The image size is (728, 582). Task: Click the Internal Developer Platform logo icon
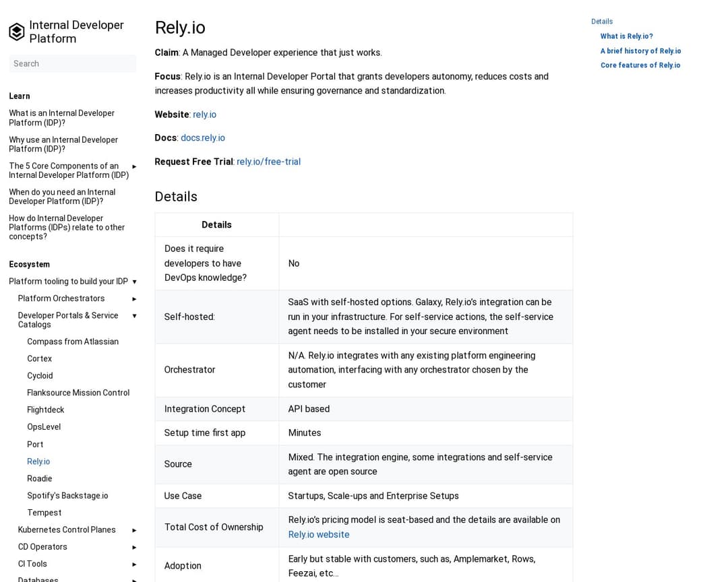[17, 32]
